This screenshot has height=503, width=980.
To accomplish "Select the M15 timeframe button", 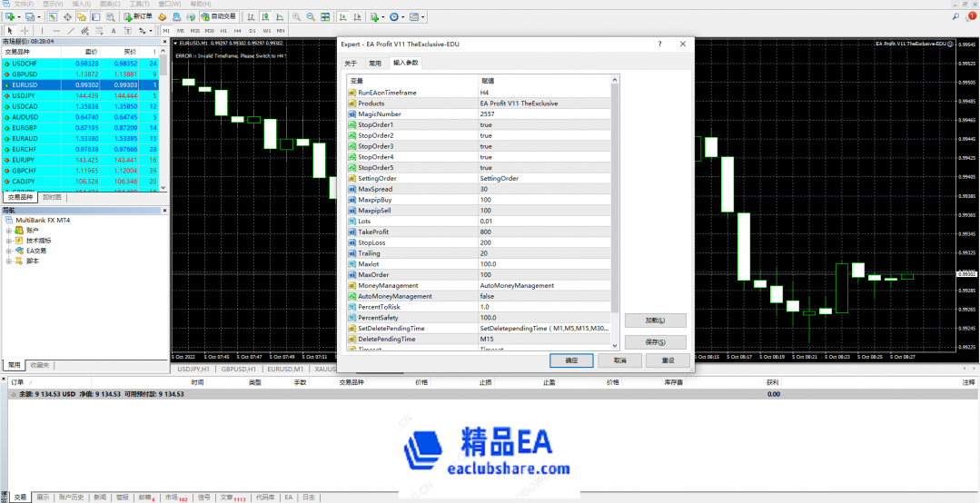I will click(x=195, y=31).
